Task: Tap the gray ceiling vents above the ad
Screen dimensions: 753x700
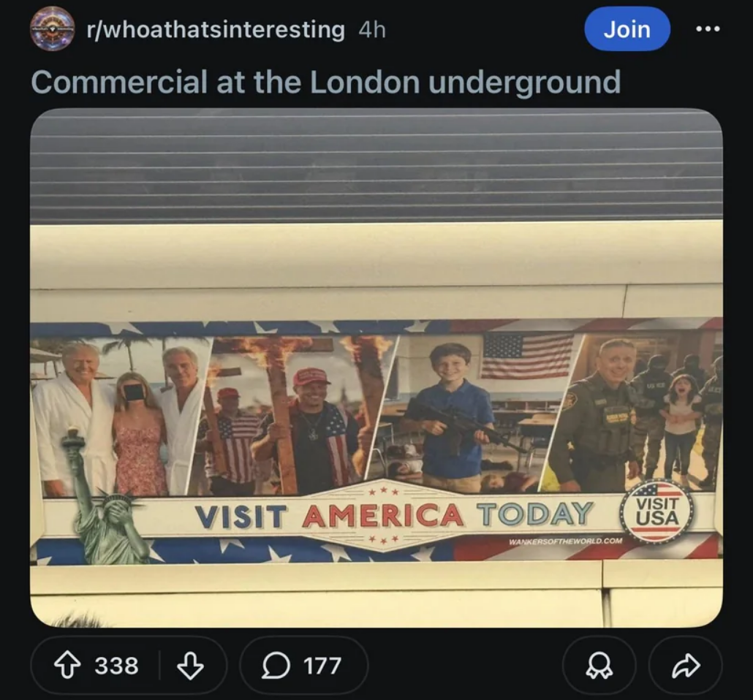Action: [x=376, y=166]
